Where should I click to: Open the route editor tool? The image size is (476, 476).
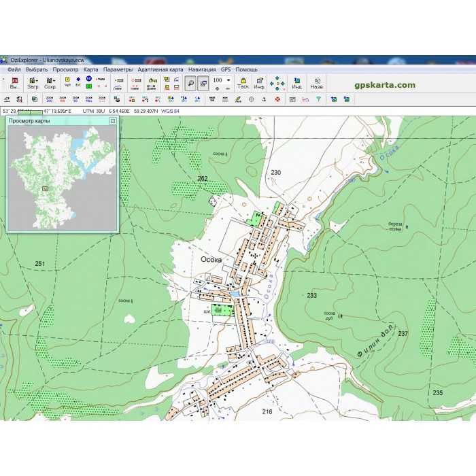(x=152, y=80)
